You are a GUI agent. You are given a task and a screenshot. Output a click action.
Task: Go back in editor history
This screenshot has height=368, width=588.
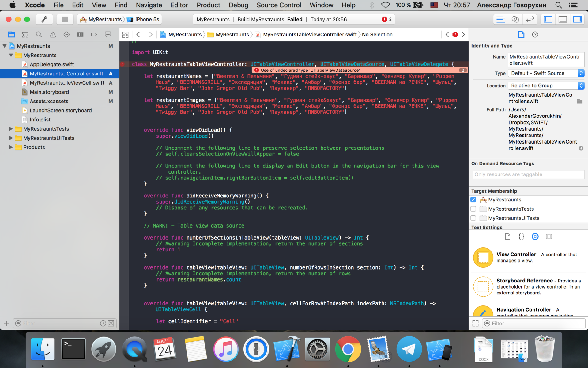[x=138, y=35]
